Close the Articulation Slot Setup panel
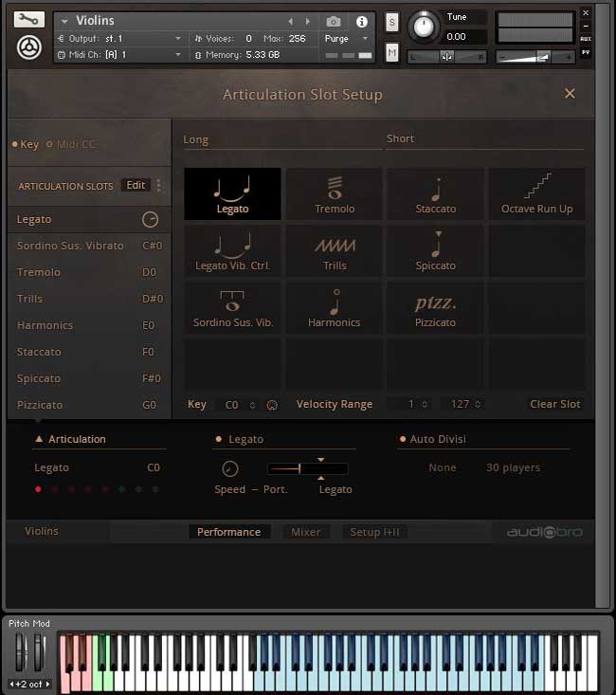This screenshot has height=695, width=616. point(570,94)
